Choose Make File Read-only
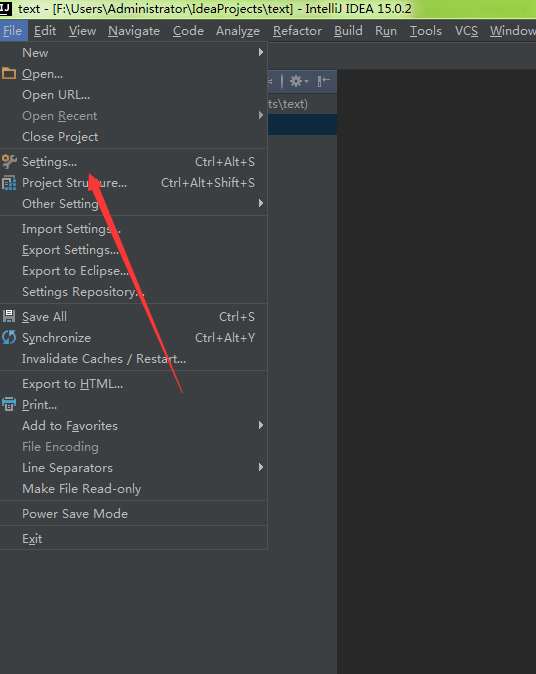Screen dimensions: 536x674 click(x=133, y=489)
